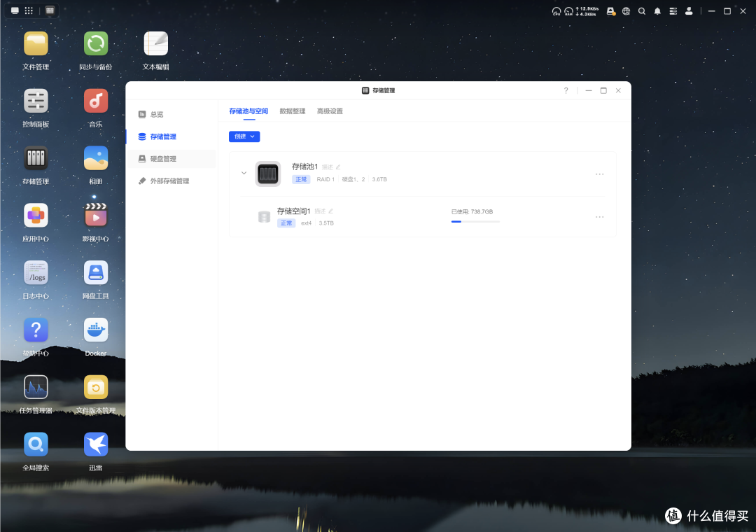Open help with the question mark icon
This screenshot has width=756, height=532.
point(566,91)
